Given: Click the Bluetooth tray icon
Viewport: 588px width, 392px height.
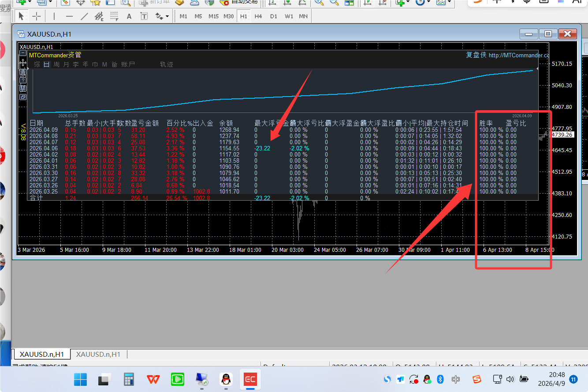Looking at the screenshot, I should 440,379.
